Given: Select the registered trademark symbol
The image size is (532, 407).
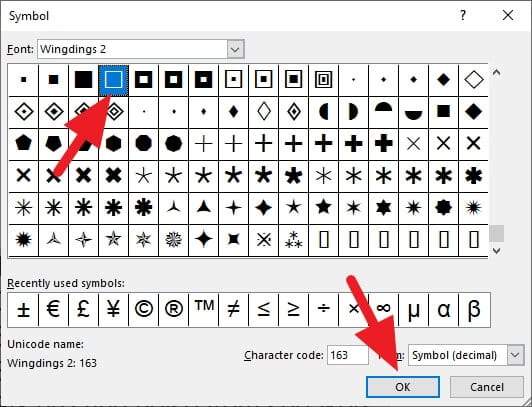Looking at the screenshot, I should tap(173, 310).
